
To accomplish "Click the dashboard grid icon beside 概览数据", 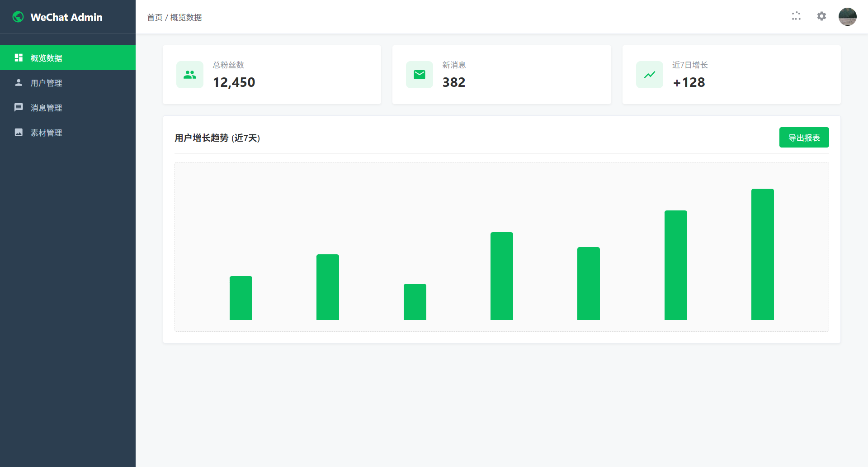I will 19,58.
